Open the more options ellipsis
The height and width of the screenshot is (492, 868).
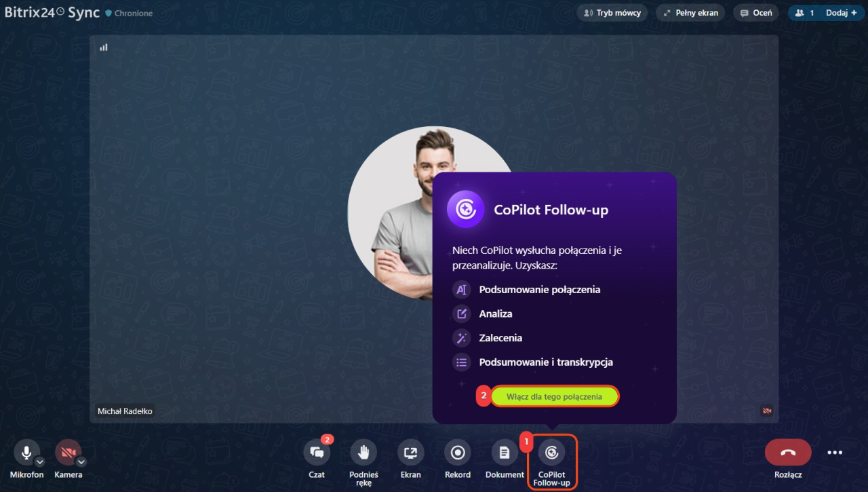[835, 453]
